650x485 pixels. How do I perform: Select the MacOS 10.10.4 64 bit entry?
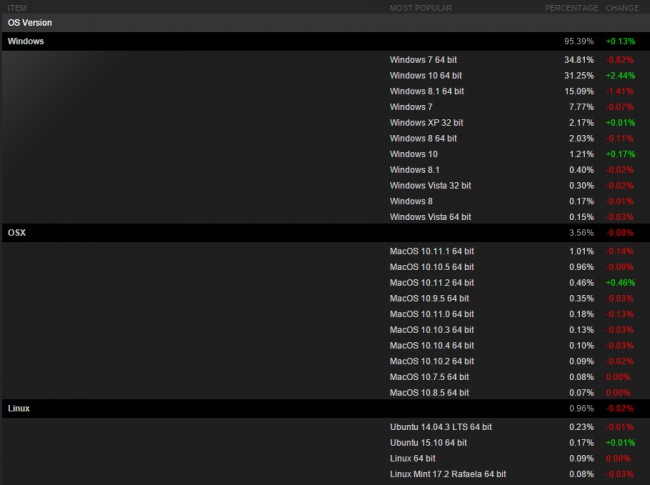click(432, 346)
